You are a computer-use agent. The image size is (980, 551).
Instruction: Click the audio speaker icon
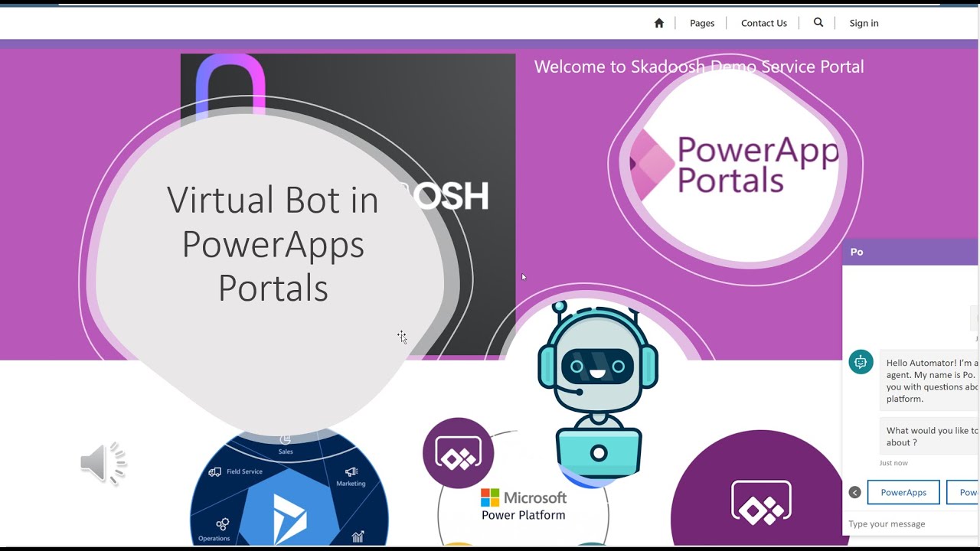103,463
